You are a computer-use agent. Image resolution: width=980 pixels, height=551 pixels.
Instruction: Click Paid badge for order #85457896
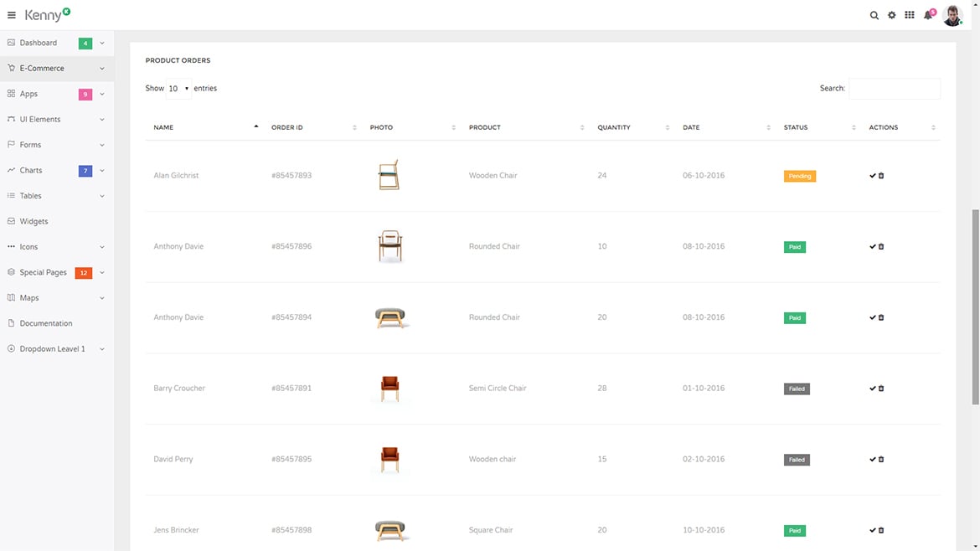pos(794,247)
